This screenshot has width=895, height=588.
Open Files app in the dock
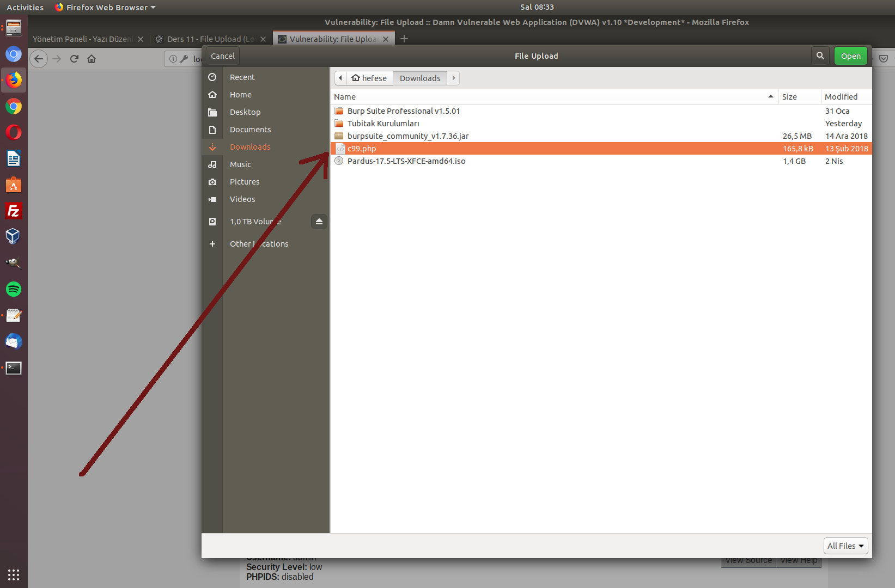[14, 28]
